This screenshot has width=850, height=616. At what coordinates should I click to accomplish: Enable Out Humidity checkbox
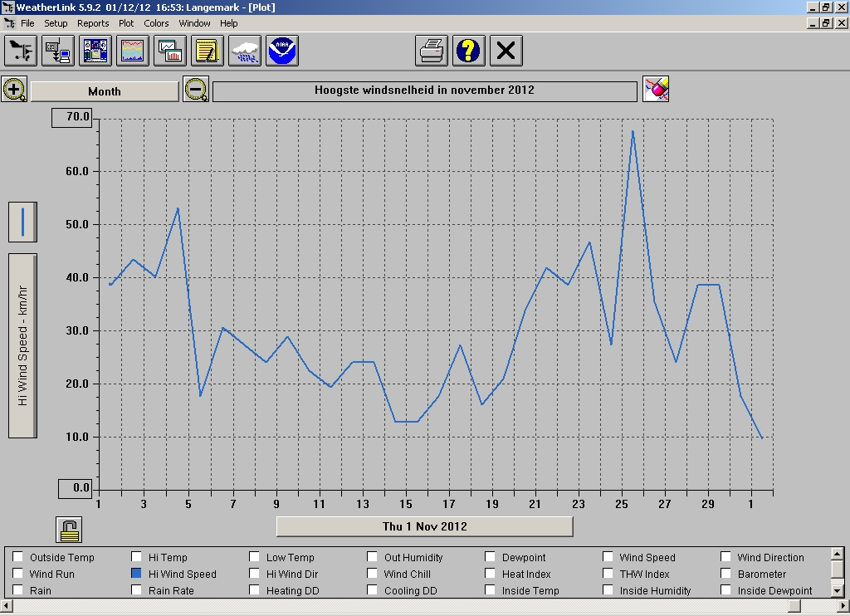click(x=373, y=557)
